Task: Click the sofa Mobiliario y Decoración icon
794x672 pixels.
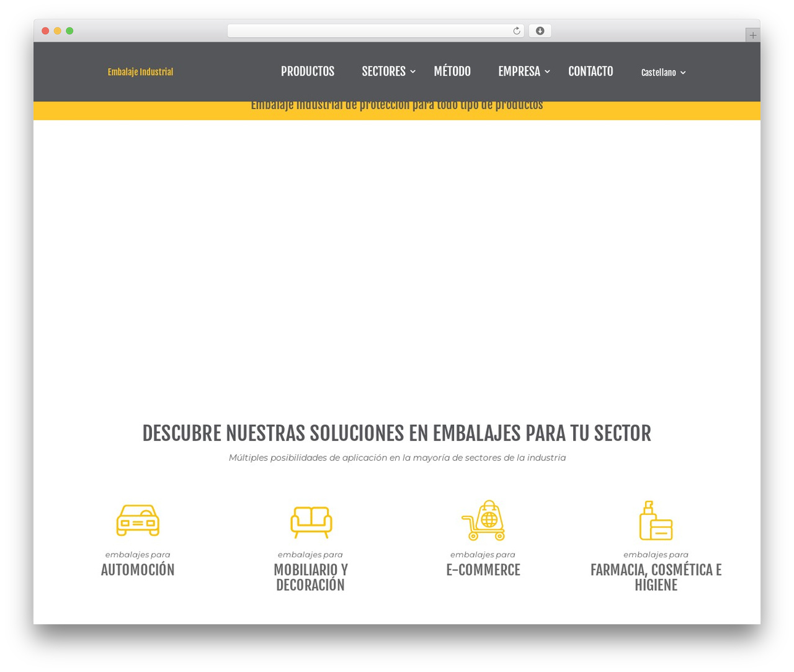Action: point(311,522)
